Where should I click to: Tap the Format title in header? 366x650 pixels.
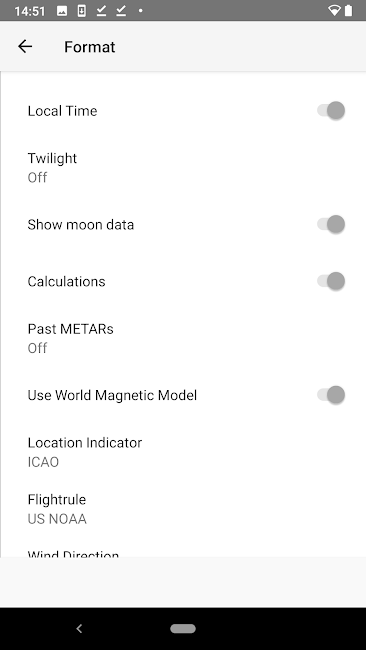click(x=90, y=47)
